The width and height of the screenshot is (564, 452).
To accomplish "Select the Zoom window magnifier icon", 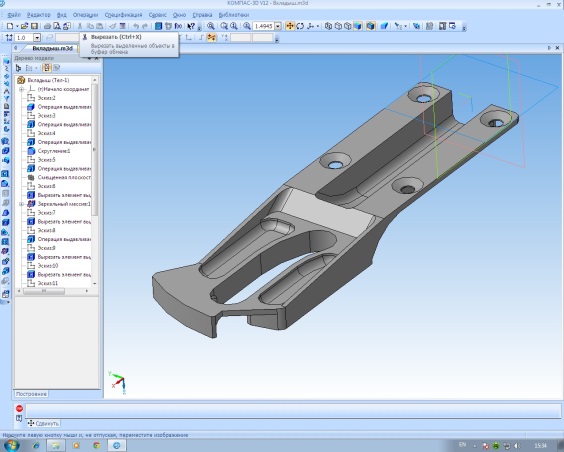I will coord(211,26).
